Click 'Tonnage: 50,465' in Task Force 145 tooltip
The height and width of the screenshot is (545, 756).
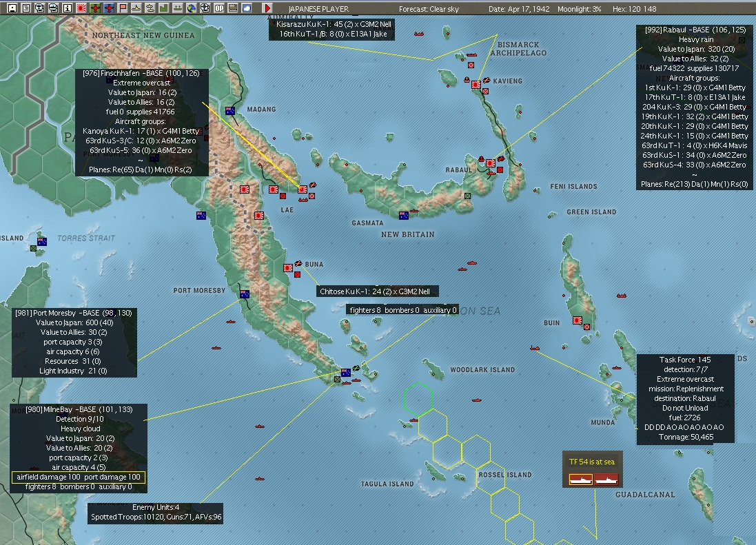pos(686,437)
